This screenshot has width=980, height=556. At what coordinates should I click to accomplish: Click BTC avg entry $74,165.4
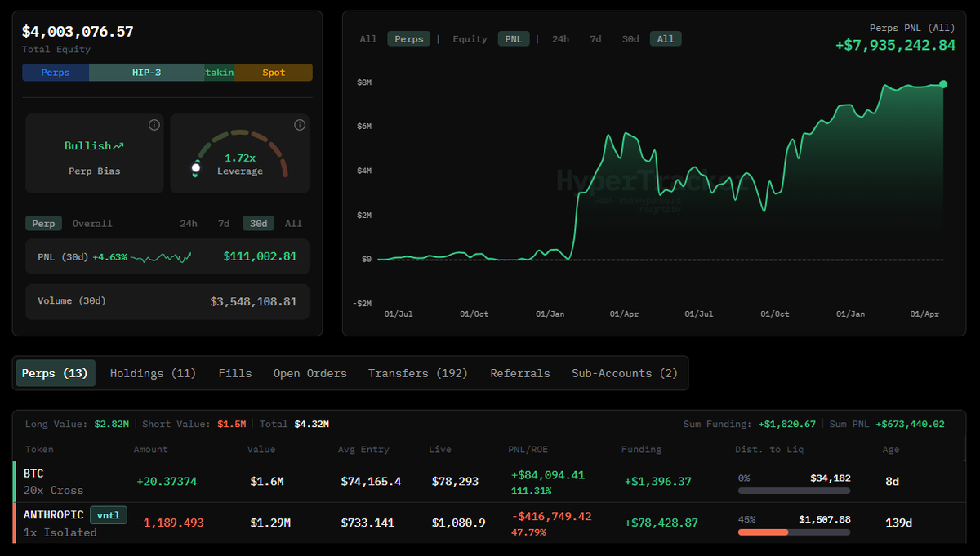coord(371,482)
